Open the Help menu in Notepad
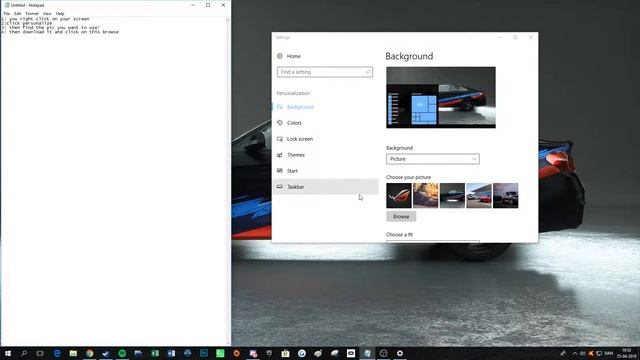Viewport: 640px width, 360px height. (x=60, y=13)
